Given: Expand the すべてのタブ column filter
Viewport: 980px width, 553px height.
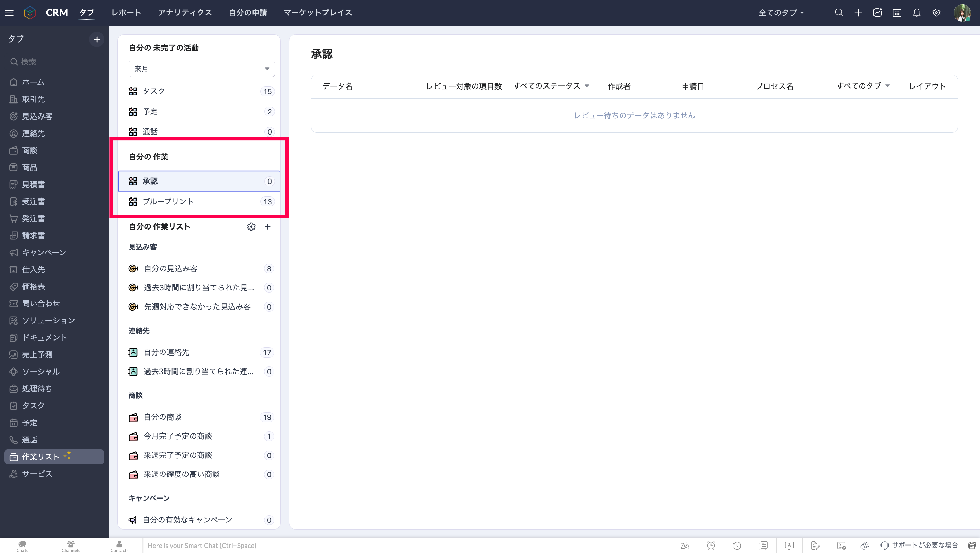Looking at the screenshot, I should [863, 86].
